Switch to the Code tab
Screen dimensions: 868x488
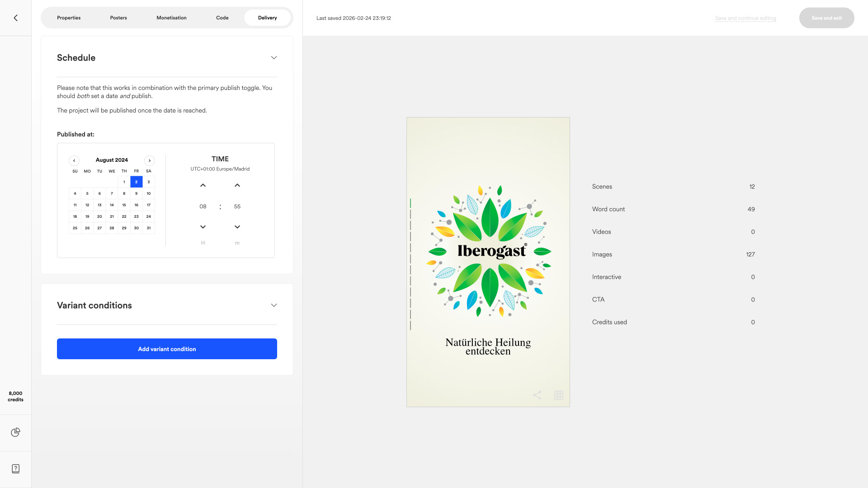tap(222, 18)
